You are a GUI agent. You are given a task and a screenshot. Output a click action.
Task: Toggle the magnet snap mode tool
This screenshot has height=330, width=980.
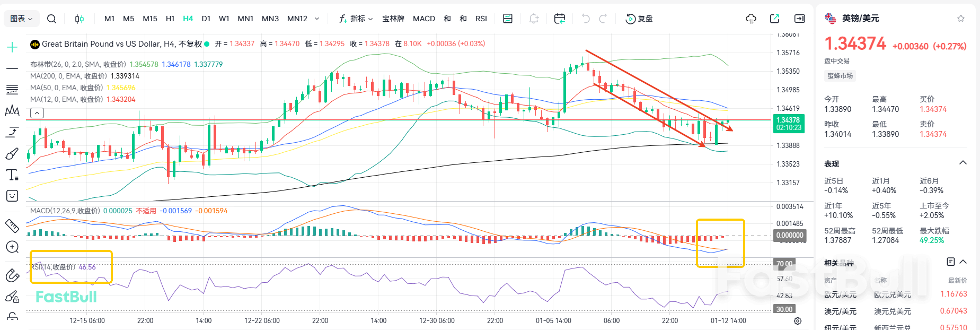12,275
